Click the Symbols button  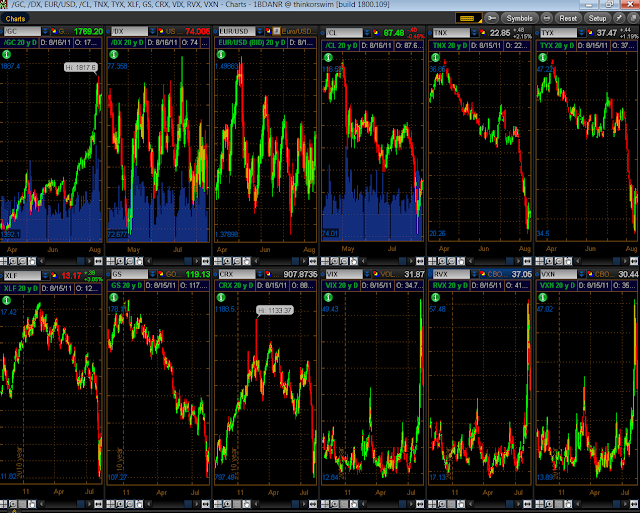tap(520, 18)
